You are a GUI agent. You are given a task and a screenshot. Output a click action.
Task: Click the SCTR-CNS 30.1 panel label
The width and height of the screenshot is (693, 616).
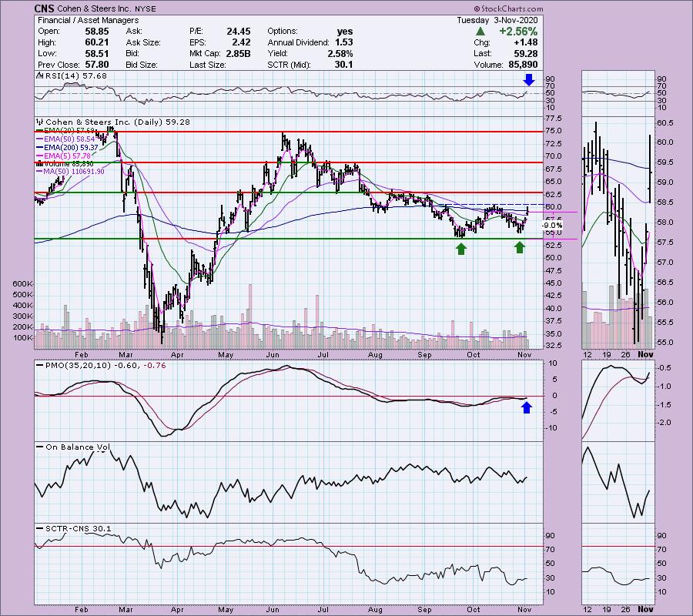click(79, 528)
